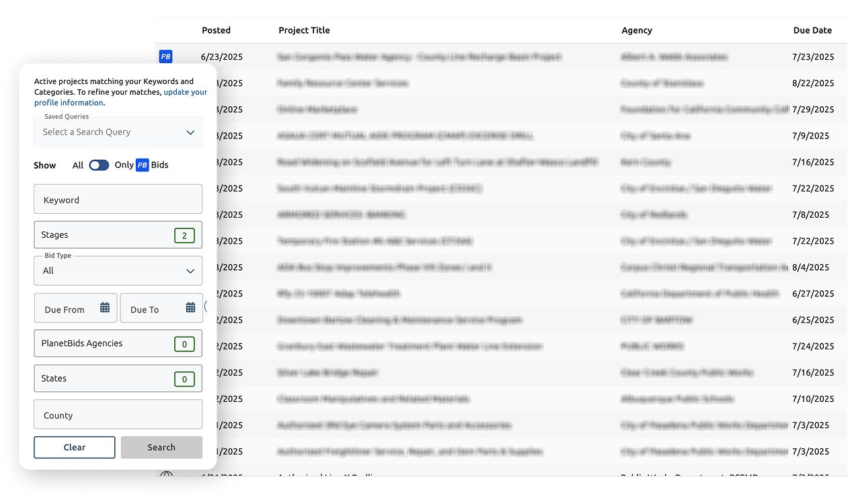Select the due date 8/4/2025 cell

pos(810,267)
